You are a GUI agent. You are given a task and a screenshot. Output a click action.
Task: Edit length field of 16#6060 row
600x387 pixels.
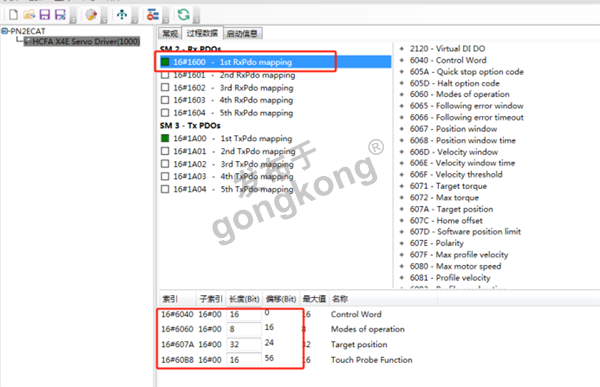coord(244,329)
